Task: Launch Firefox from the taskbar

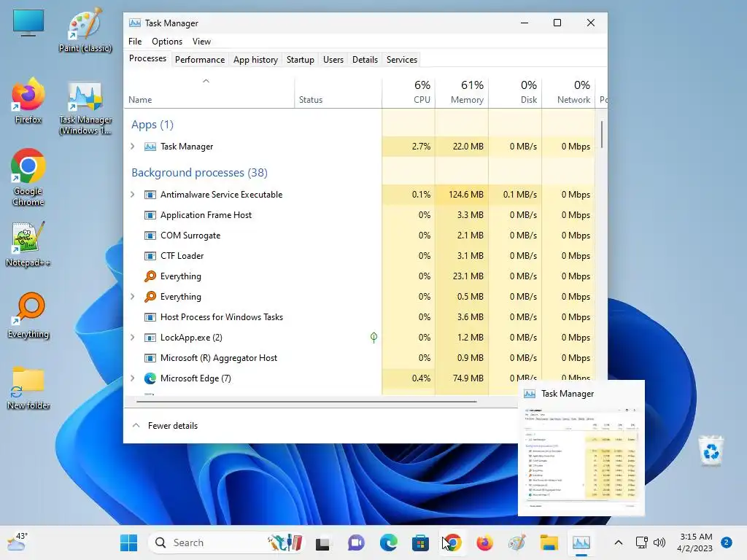Action: [x=484, y=542]
